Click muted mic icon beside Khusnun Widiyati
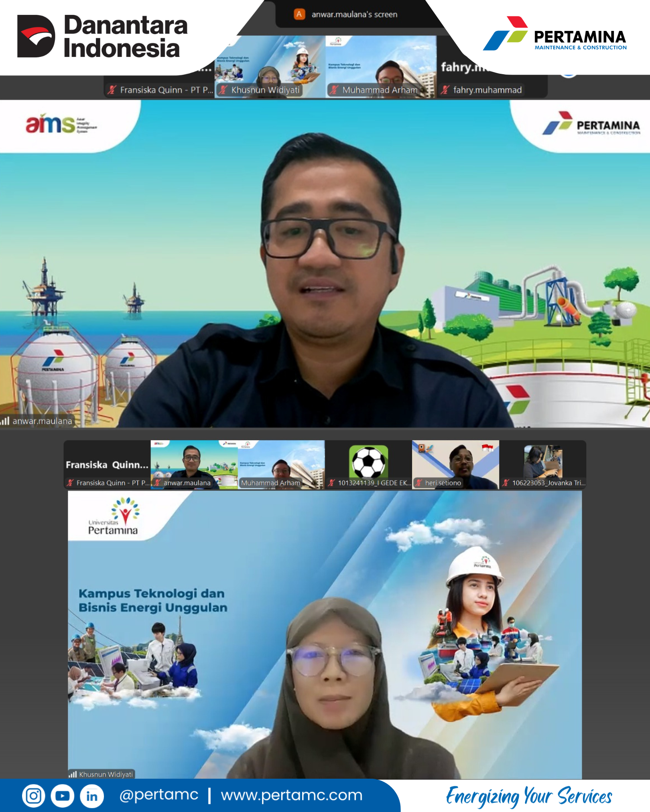Viewport: 650px width, 812px height. (x=223, y=90)
